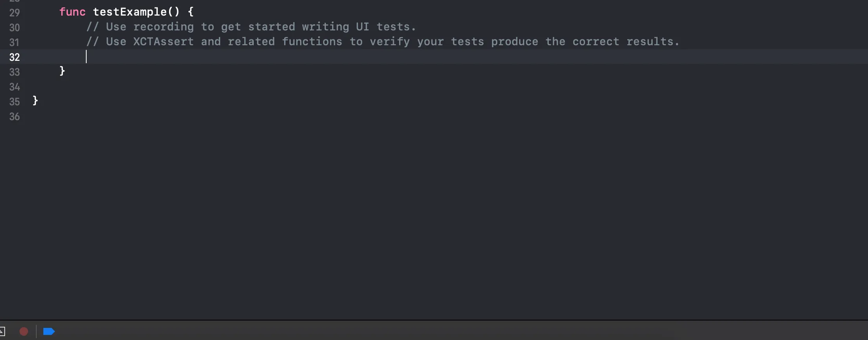
Task: Click line number 36 in gutter
Action: click(14, 117)
